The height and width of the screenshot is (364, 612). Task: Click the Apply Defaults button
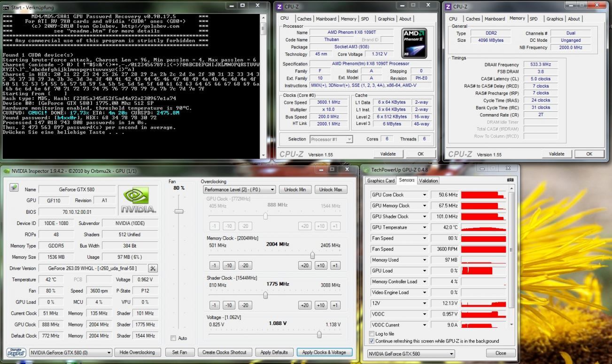pyautogui.click(x=274, y=352)
